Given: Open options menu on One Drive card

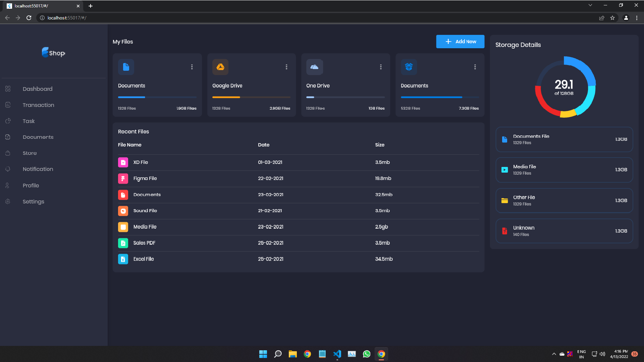Looking at the screenshot, I should (381, 67).
